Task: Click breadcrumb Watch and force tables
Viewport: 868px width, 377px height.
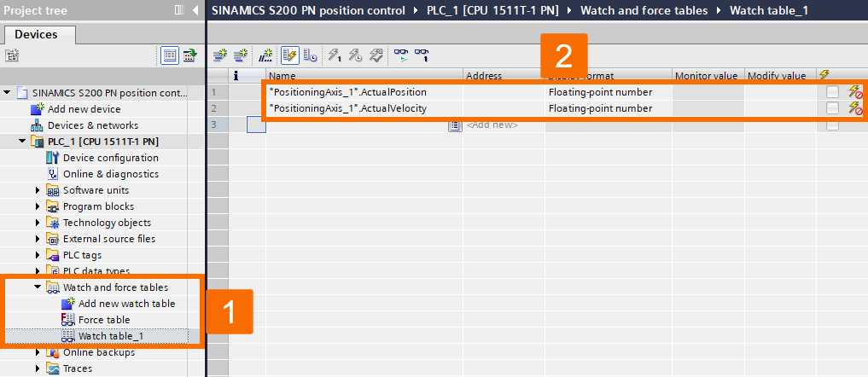Action: click(644, 10)
